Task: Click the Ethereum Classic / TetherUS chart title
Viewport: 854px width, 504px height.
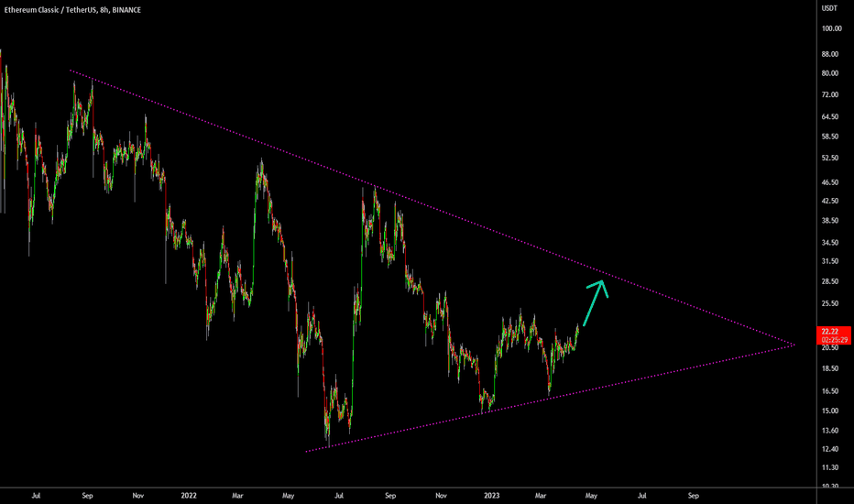Action: [x=72, y=10]
